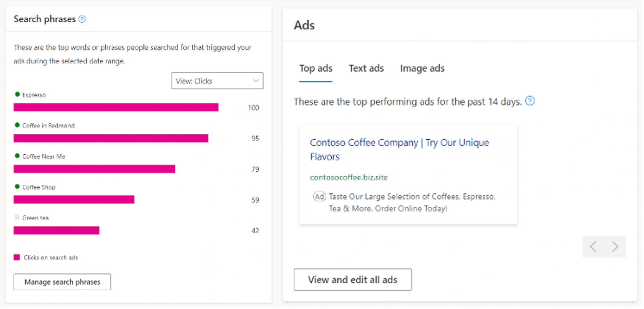Image resolution: width=644 pixels, height=309 pixels.
Task: Click the Espresso clicks bar
Action: [116, 108]
